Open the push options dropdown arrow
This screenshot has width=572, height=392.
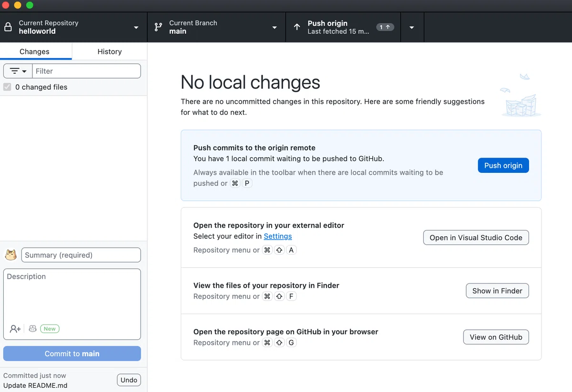412,28
